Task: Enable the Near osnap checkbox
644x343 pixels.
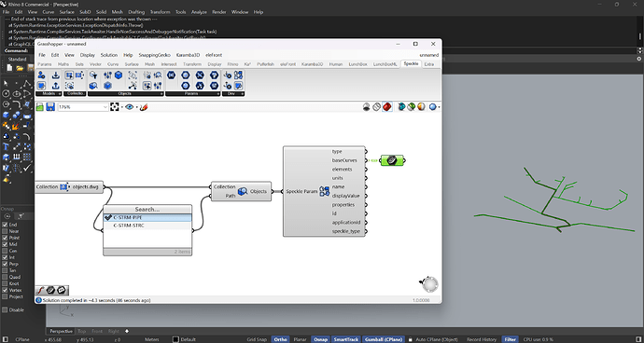Action: 5,231
